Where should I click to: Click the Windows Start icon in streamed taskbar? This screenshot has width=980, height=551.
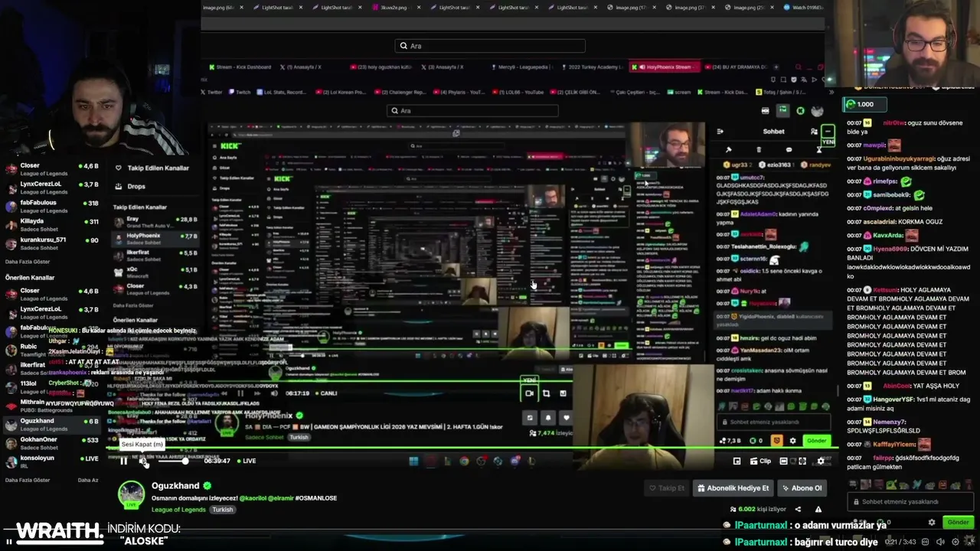click(413, 461)
